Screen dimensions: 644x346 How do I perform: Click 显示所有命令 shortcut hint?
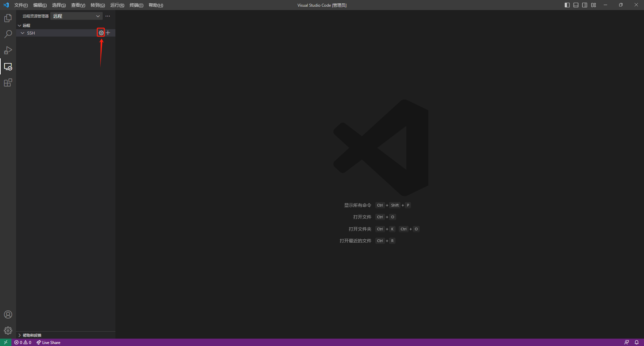pyautogui.click(x=358, y=205)
